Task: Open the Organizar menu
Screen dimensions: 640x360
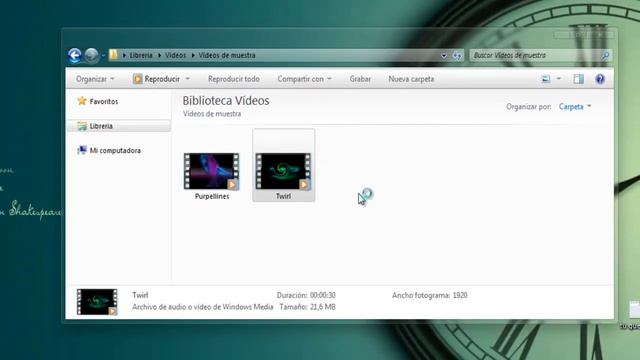Action: coord(95,79)
